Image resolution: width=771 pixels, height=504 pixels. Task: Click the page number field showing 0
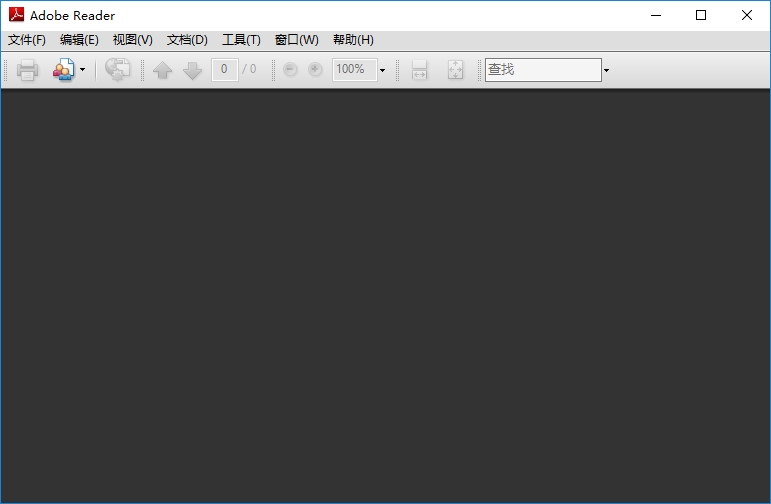224,69
